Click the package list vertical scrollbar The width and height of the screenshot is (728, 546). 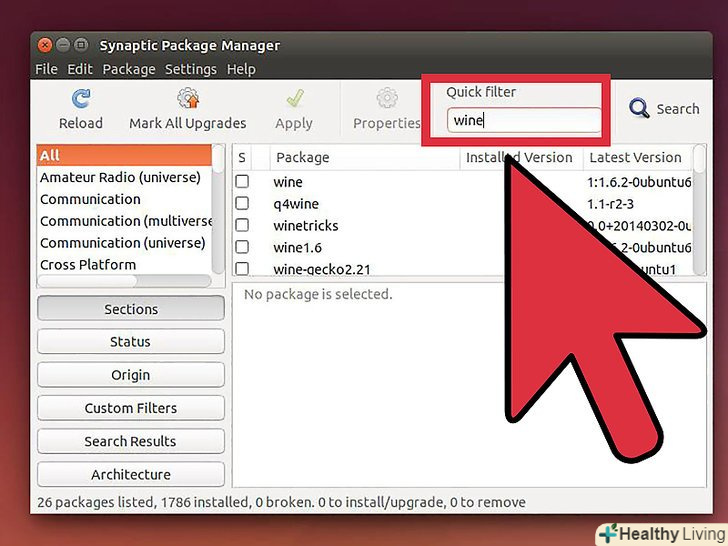pyautogui.click(x=699, y=210)
